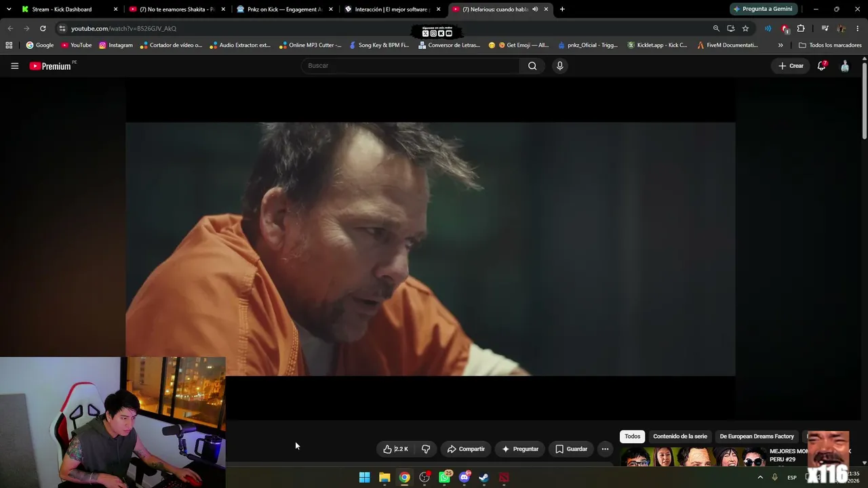Open the Chrome apps grid shortcut
The image size is (868, 488).
9,45
